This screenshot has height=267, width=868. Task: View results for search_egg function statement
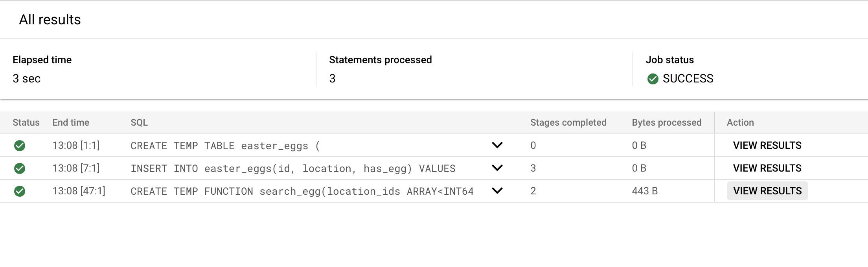767,191
